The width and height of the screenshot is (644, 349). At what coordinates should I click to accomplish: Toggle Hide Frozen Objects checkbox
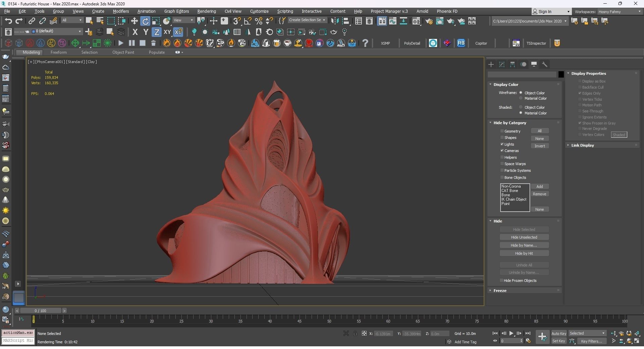[501, 281]
